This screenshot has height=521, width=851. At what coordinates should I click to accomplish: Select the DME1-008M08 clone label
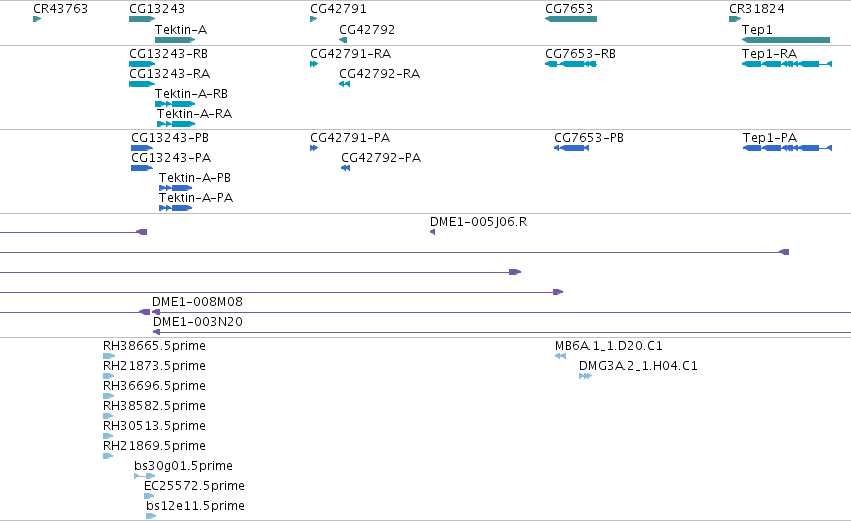pyautogui.click(x=197, y=302)
